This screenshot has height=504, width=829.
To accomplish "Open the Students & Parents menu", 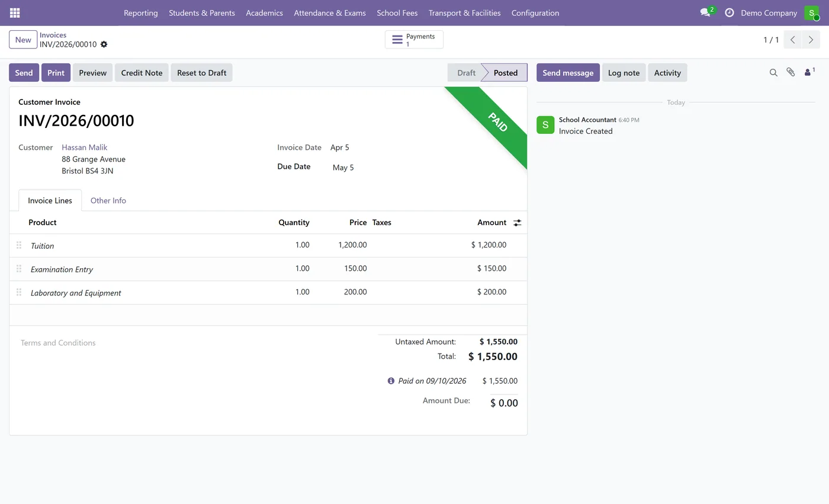I will click(202, 12).
